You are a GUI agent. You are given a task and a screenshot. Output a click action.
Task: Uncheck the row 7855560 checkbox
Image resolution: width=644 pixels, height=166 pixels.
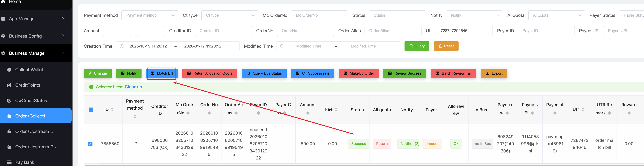click(x=90, y=144)
